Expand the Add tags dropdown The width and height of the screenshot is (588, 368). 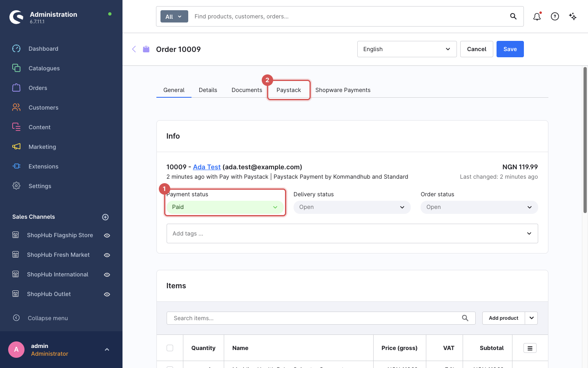(529, 233)
